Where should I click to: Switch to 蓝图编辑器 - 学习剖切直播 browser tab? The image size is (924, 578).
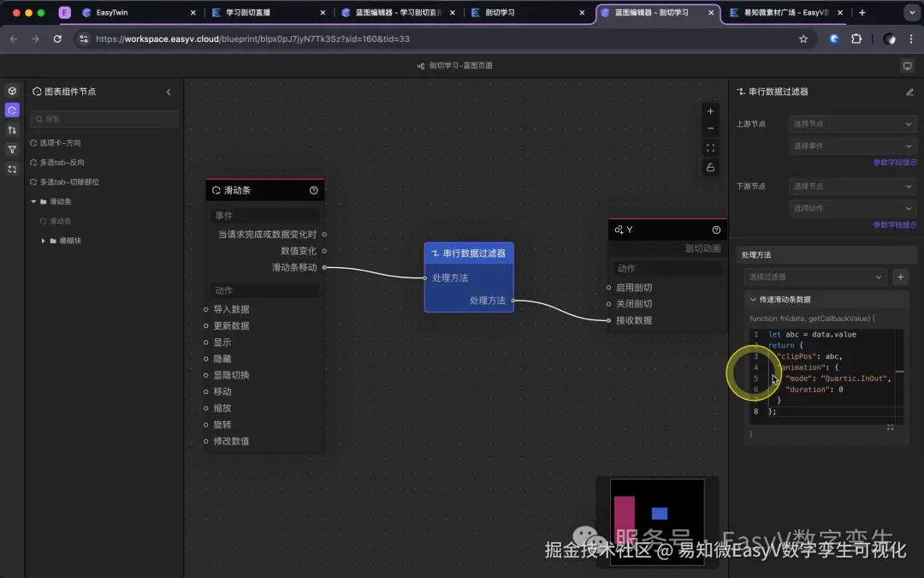pos(399,12)
